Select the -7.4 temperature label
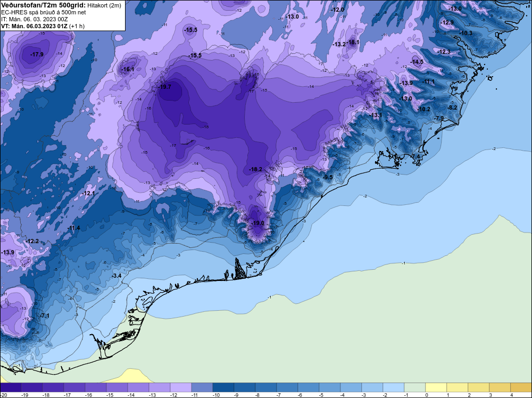 (416, 156)
